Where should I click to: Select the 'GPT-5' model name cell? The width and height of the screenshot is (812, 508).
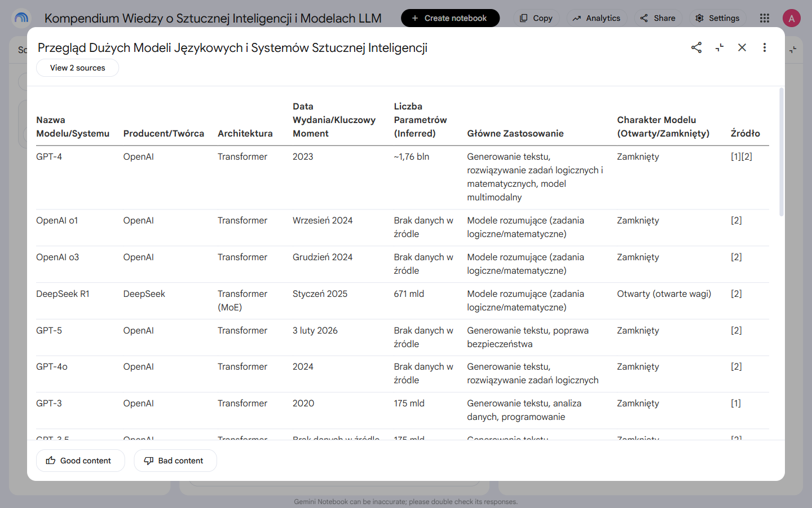(x=49, y=330)
